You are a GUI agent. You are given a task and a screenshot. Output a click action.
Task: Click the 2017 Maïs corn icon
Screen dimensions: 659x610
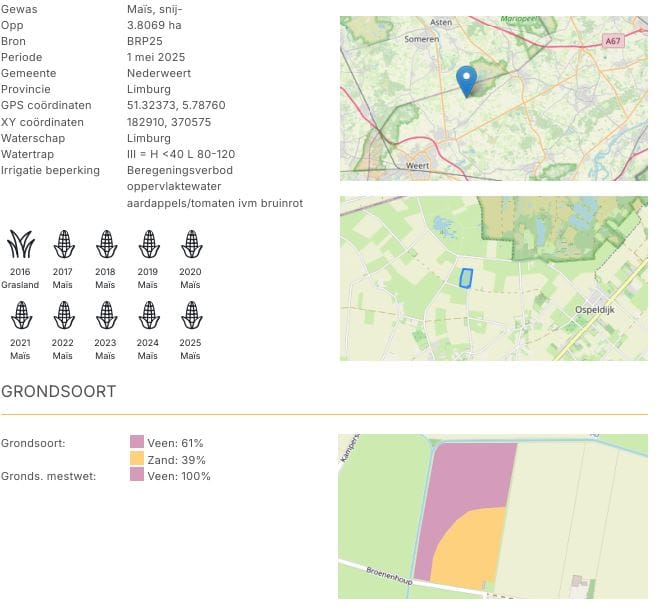click(x=63, y=245)
